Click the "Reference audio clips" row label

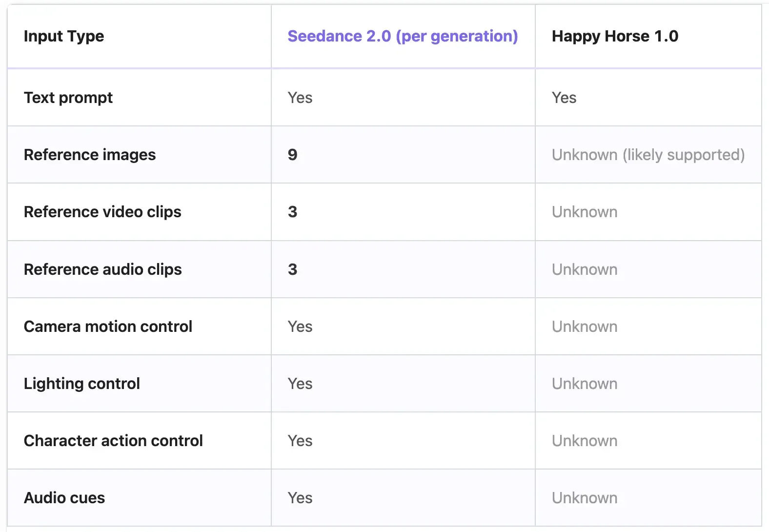tap(103, 269)
